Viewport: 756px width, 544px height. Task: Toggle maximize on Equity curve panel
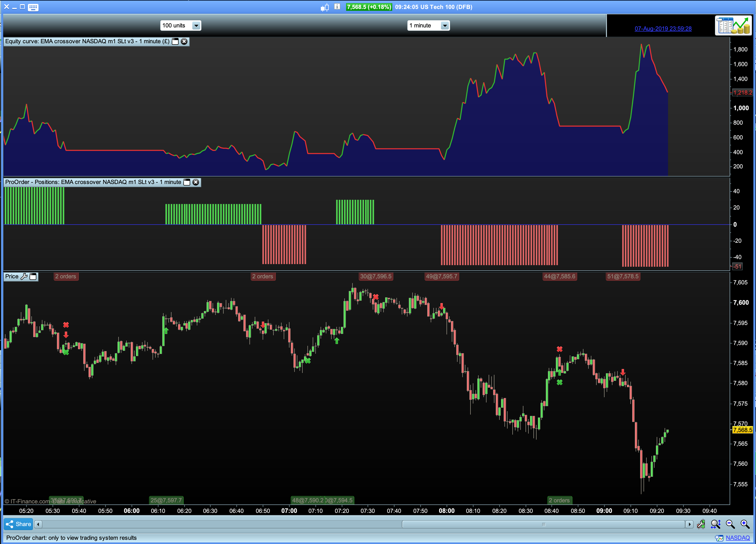pos(175,41)
